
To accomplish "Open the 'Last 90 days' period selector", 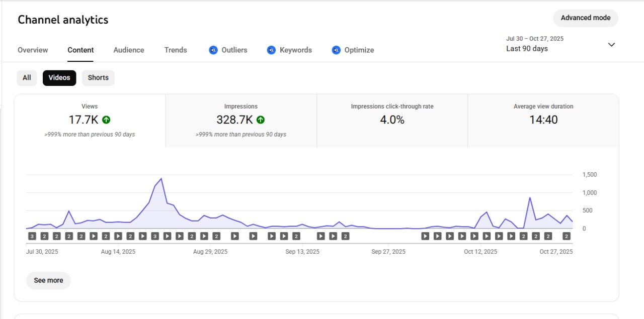I will (x=527, y=49).
